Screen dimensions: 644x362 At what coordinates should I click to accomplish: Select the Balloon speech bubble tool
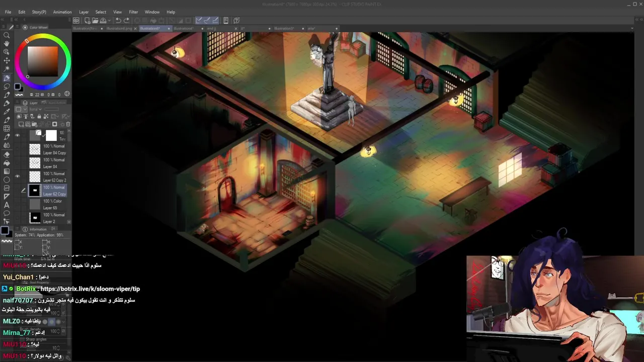pyautogui.click(x=7, y=213)
